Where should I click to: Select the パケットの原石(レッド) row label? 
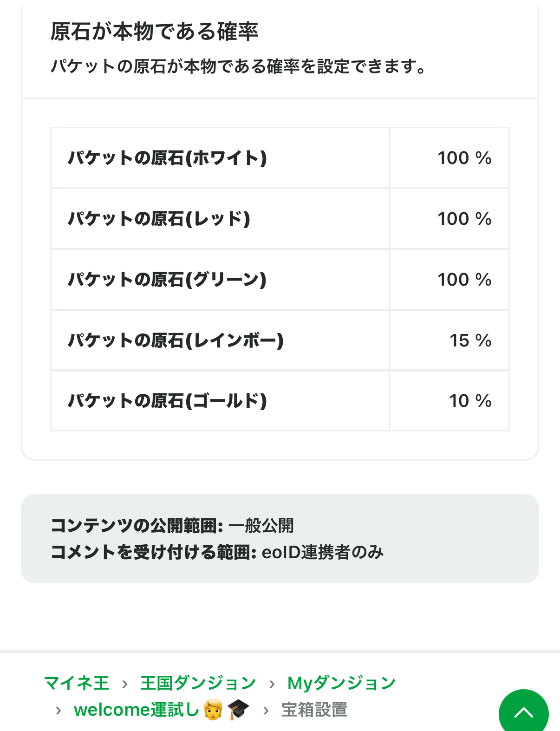coord(159,219)
